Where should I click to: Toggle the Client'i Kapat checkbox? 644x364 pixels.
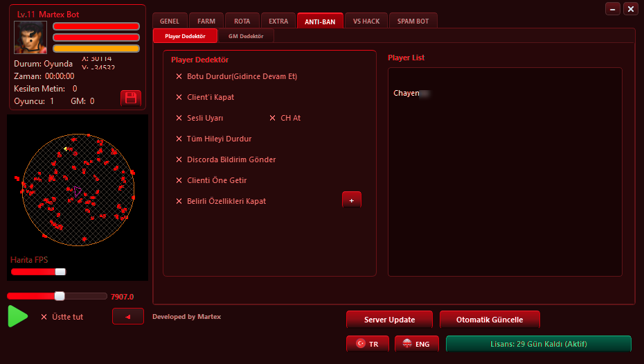pyautogui.click(x=179, y=98)
